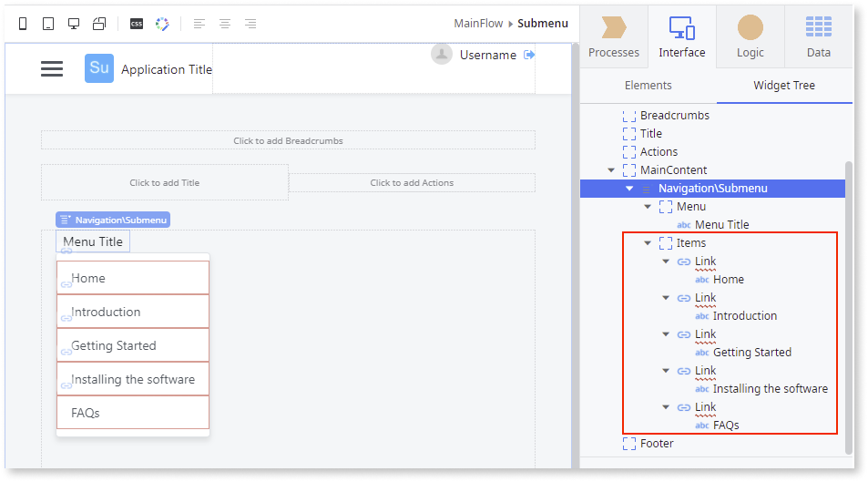
Task: Switch to desktop monitor preview
Action: 74,24
